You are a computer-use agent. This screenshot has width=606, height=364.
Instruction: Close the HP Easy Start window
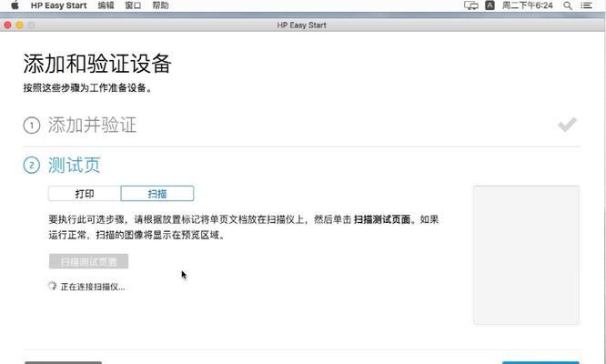point(7,25)
